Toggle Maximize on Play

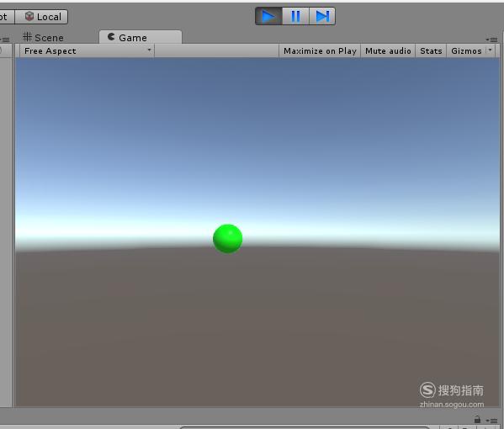point(320,50)
